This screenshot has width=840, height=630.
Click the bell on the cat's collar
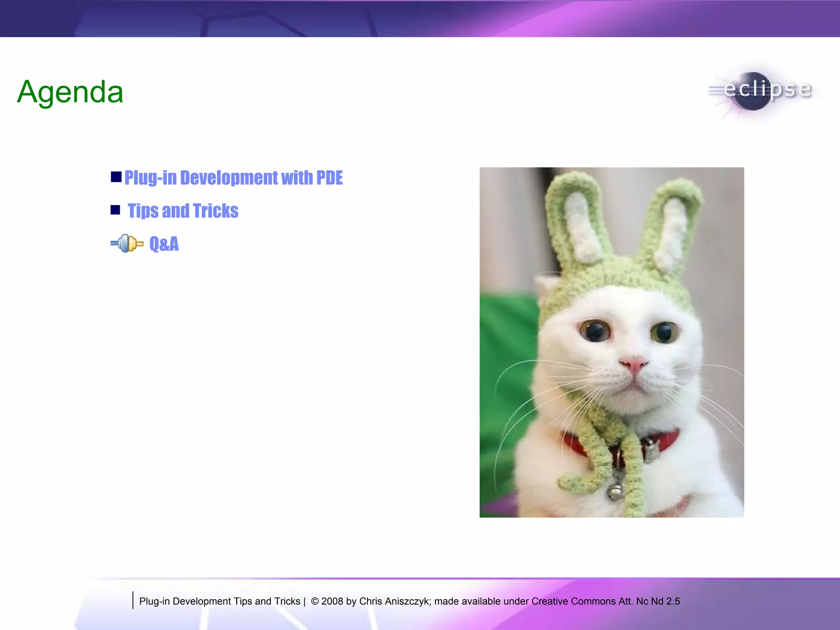(x=615, y=492)
